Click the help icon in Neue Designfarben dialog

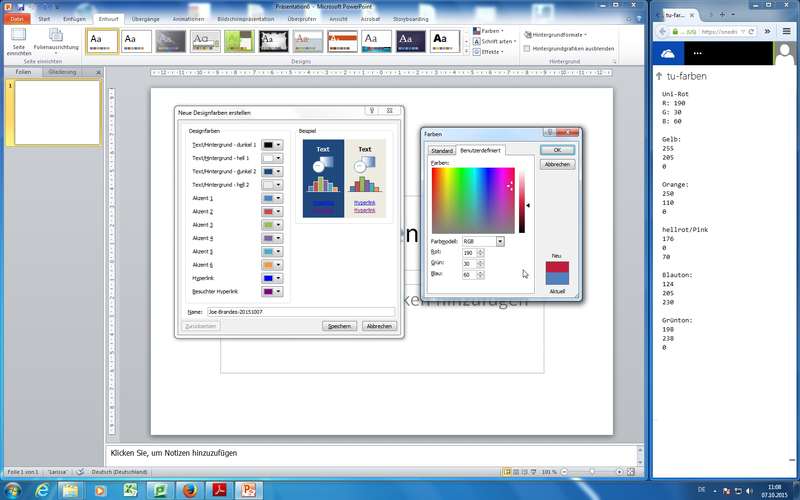coord(371,111)
